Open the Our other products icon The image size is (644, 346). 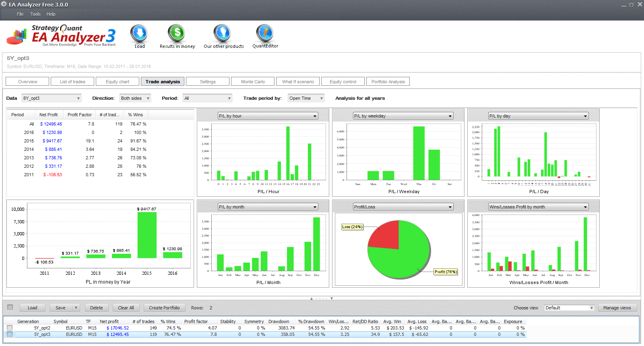coord(222,34)
